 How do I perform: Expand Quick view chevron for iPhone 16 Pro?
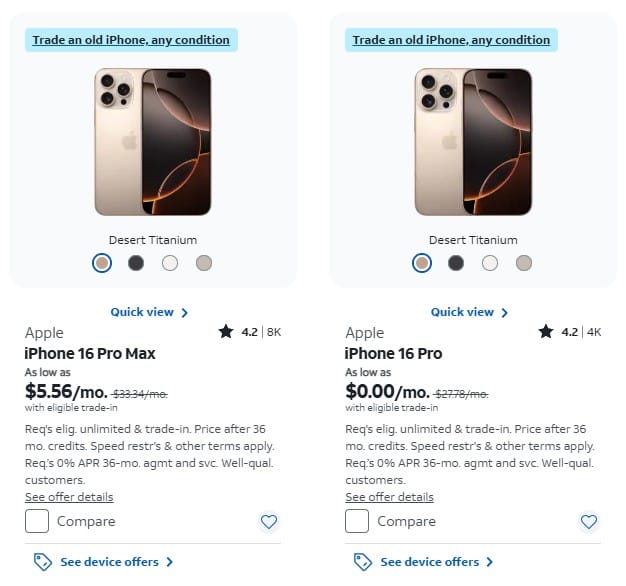pyautogui.click(x=505, y=313)
